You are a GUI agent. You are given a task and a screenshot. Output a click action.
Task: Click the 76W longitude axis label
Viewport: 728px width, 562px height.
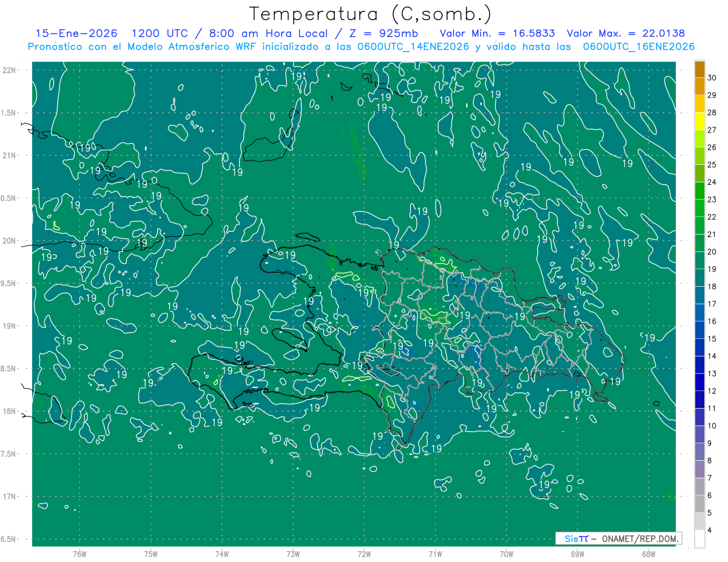tap(79, 554)
